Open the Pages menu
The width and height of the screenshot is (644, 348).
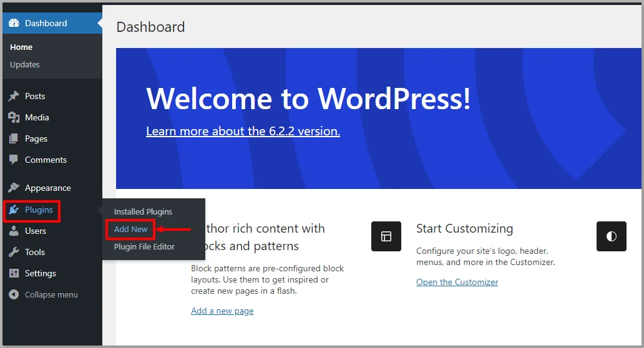[x=52, y=138]
